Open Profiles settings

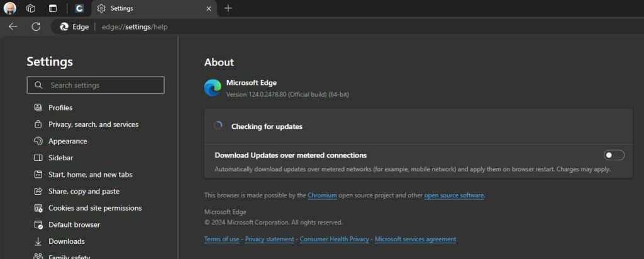coord(60,107)
